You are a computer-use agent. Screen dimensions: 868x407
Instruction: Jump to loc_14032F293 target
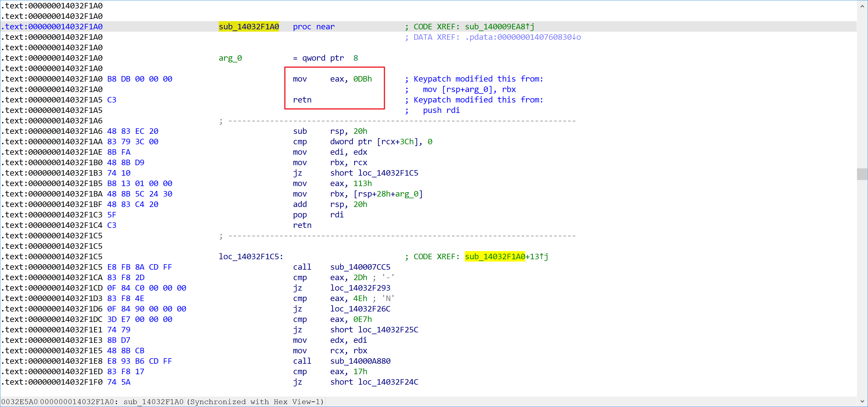[x=360, y=288]
